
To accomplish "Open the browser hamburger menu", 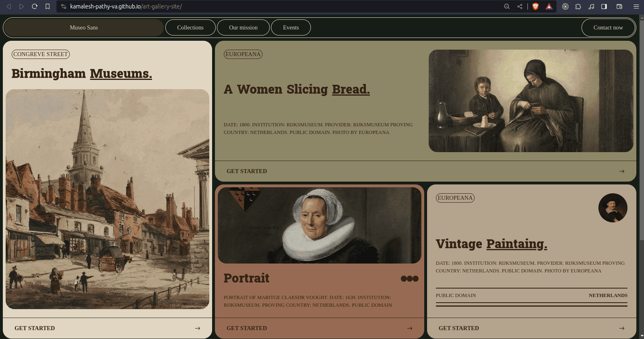I will click(x=636, y=6).
